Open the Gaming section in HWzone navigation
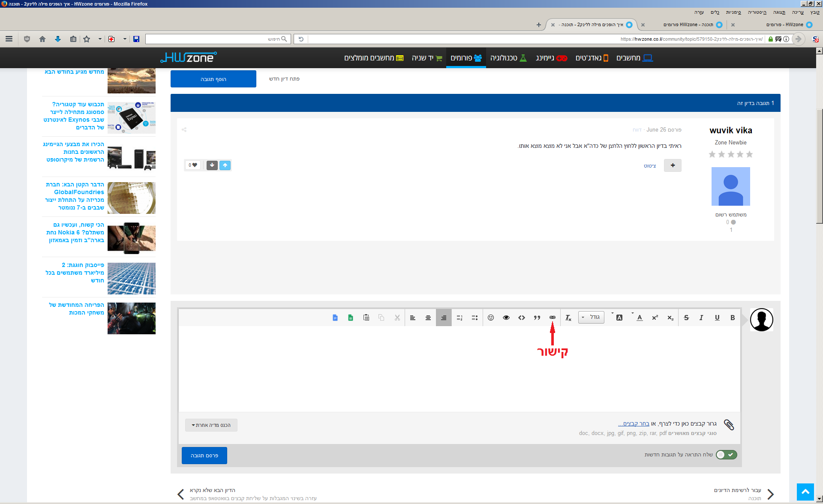The width and height of the screenshot is (823, 504). [x=552, y=58]
